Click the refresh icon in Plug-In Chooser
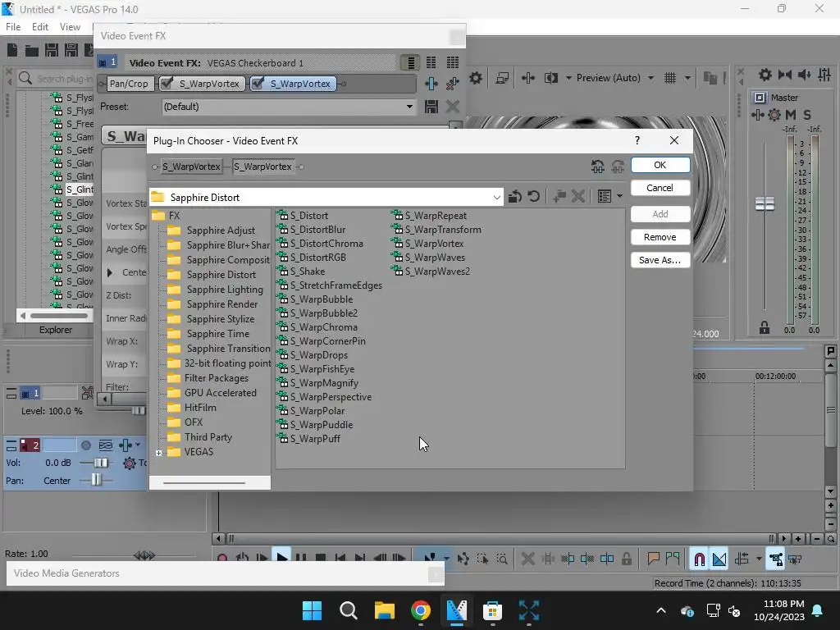840x630 pixels. tap(533, 197)
